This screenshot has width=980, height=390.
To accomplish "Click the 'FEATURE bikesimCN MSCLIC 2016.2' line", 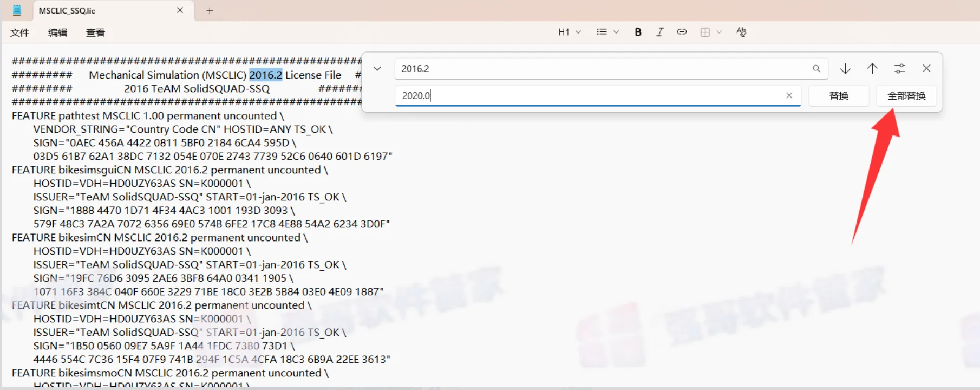I will (160, 237).
